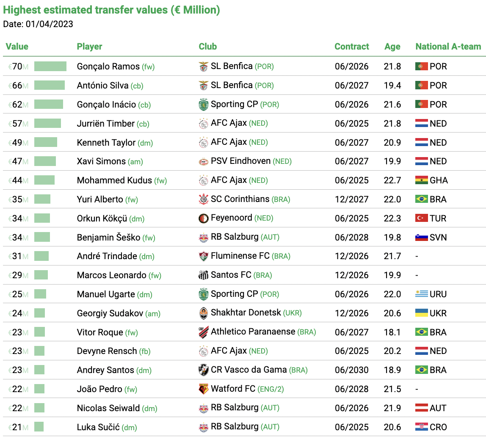This screenshot has width=486, height=448.
Task: Click the Watford FC badge icon
Action: click(x=203, y=389)
